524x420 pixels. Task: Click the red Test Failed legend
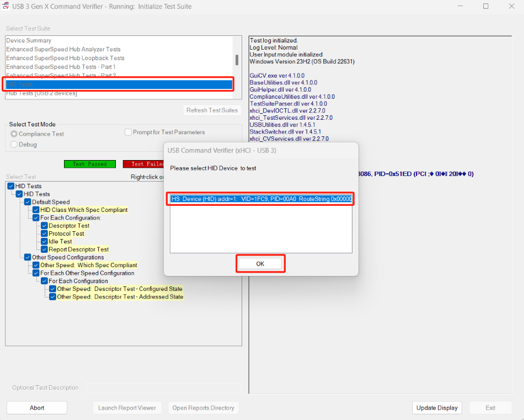pyautogui.click(x=144, y=164)
